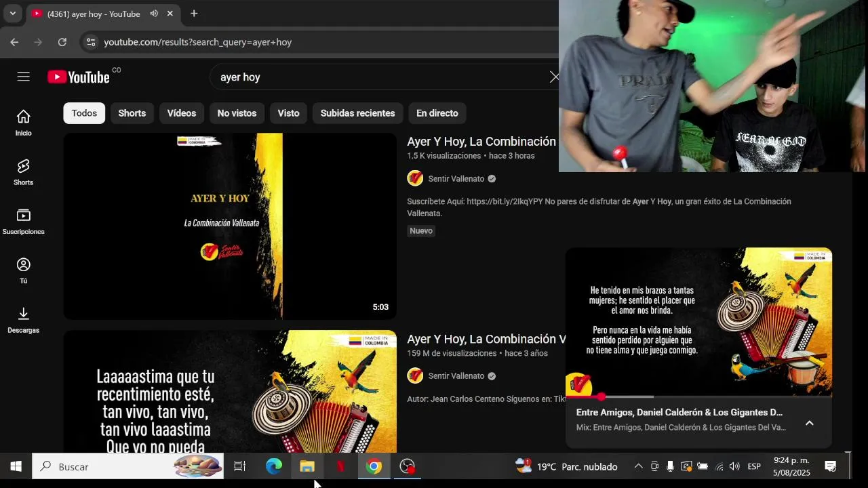Image resolution: width=868 pixels, height=488 pixels.
Task: Select the No vistos filter chip
Action: click(x=237, y=113)
